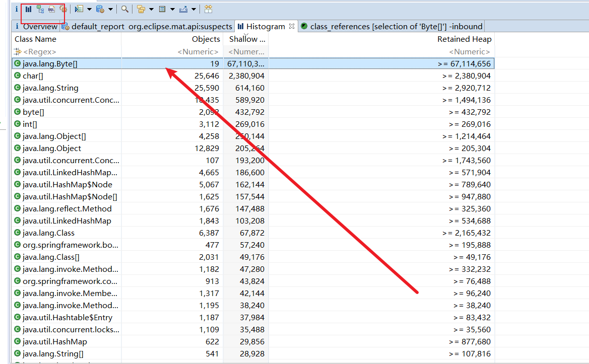
Task: Open the class_references Byte[] inbound tab
Action: (396, 26)
